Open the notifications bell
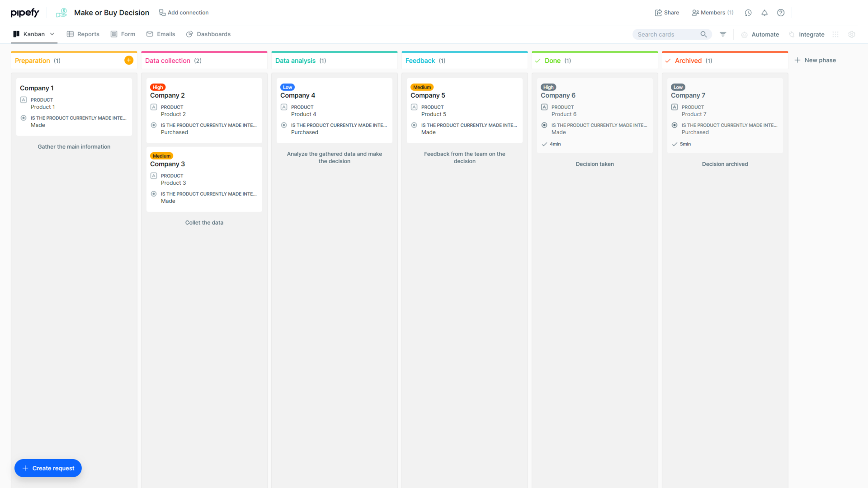The image size is (868, 488). click(x=764, y=13)
